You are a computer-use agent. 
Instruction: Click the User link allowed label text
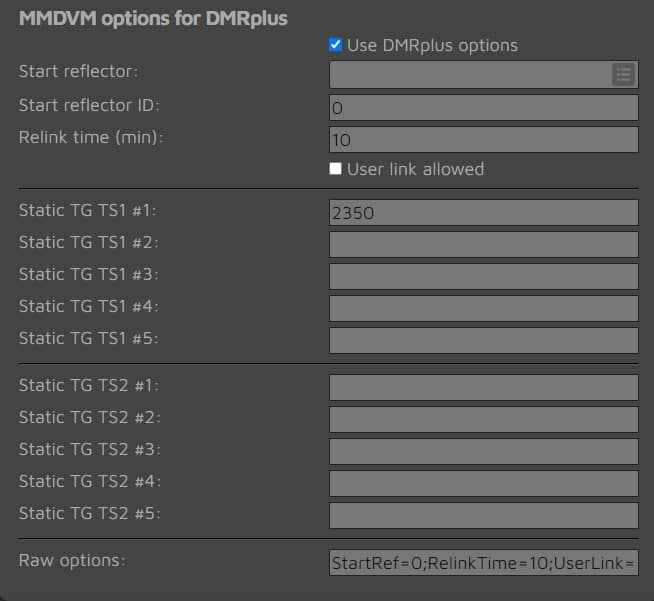point(415,169)
